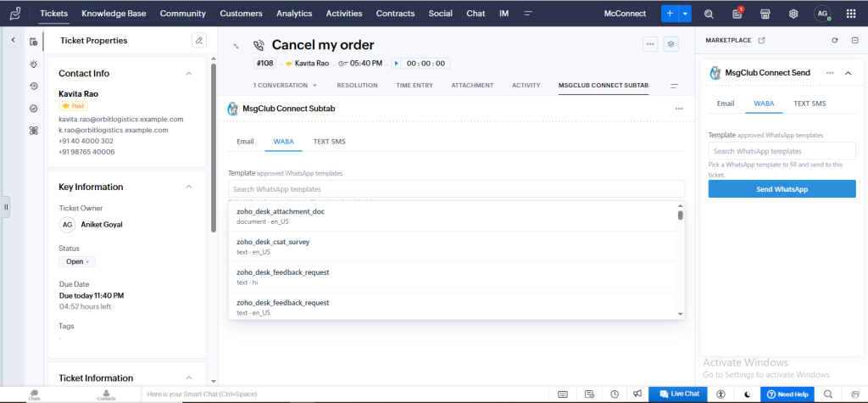Click the blue plus add button
The width and height of the screenshot is (868, 403).
pyautogui.click(x=670, y=14)
